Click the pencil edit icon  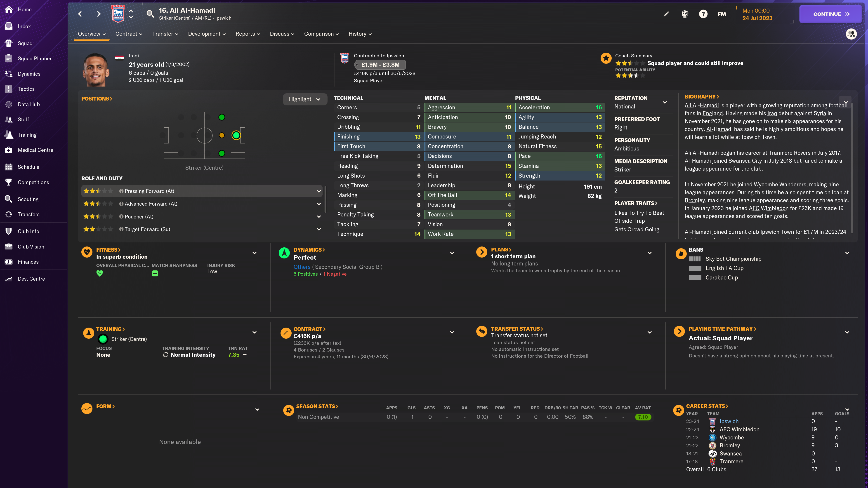(x=666, y=14)
